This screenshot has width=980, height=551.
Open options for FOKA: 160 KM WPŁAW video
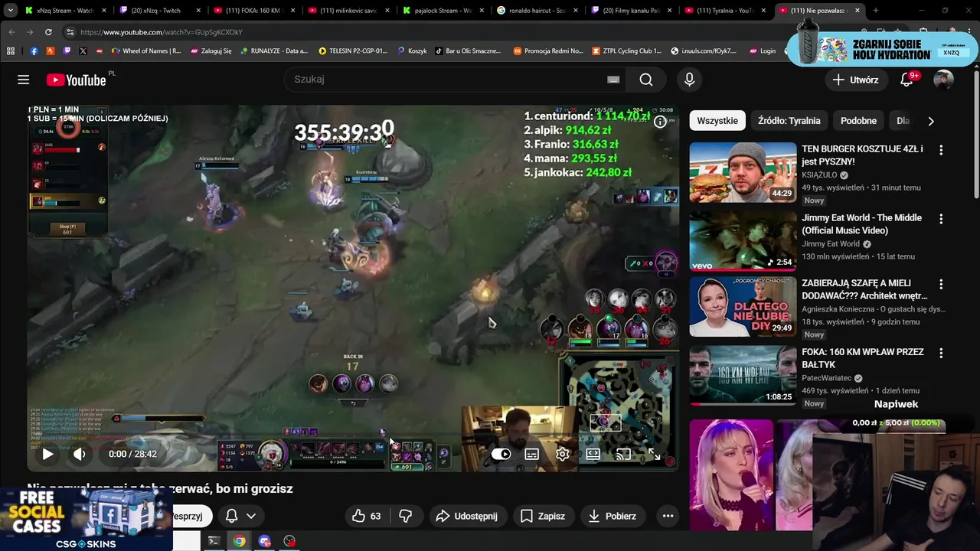click(941, 353)
